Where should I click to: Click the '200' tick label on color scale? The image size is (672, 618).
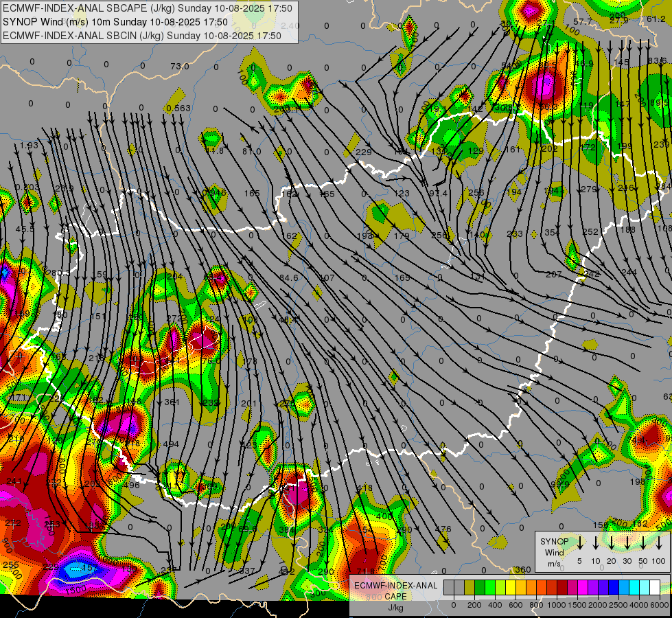[x=474, y=605]
